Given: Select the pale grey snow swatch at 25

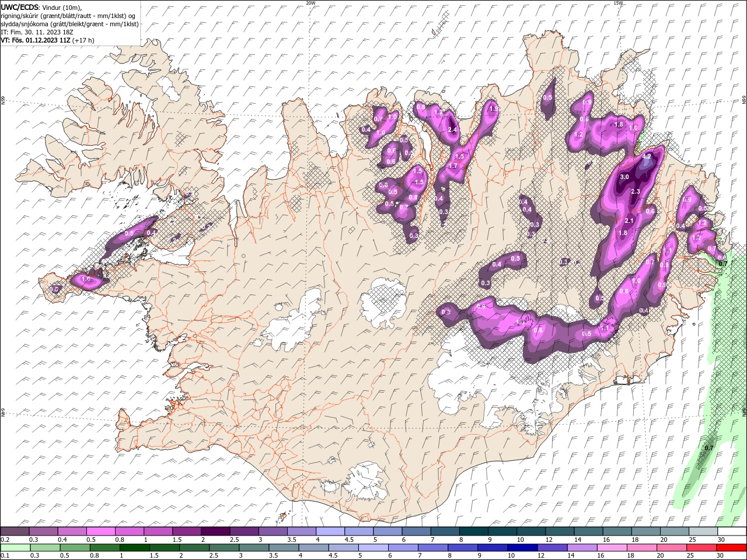Looking at the screenshot, I should pyautogui.click(x=703, y=531).
